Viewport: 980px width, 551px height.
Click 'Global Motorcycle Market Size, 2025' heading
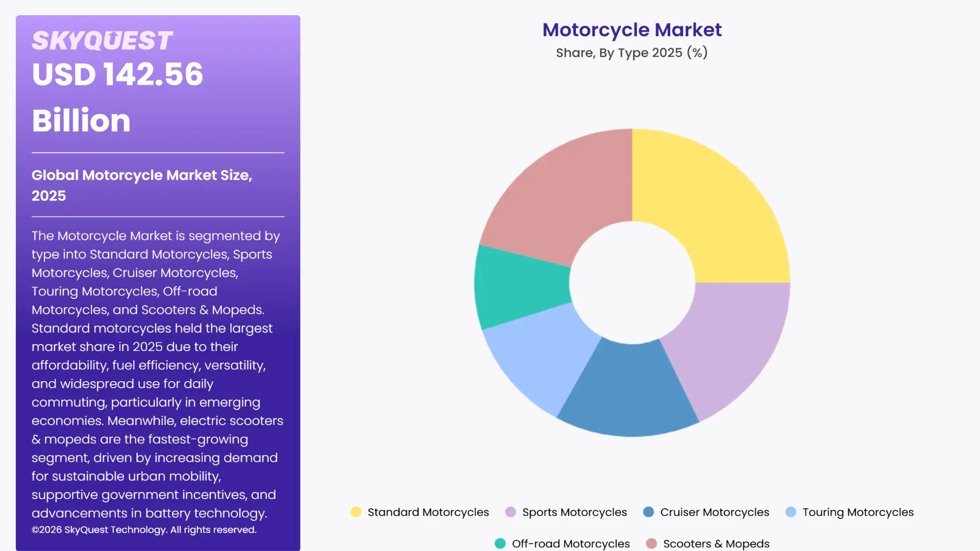(142, 185)
